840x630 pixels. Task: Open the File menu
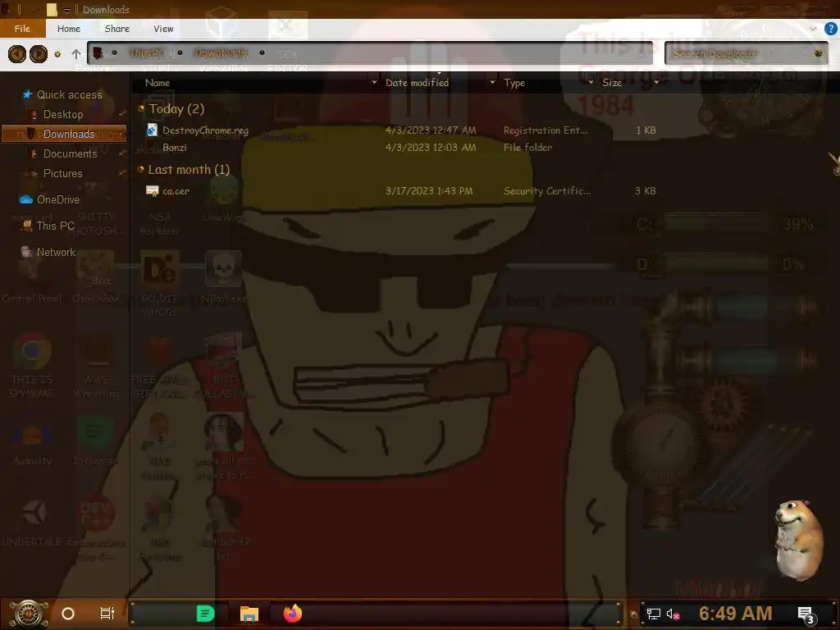click(22, 29)
